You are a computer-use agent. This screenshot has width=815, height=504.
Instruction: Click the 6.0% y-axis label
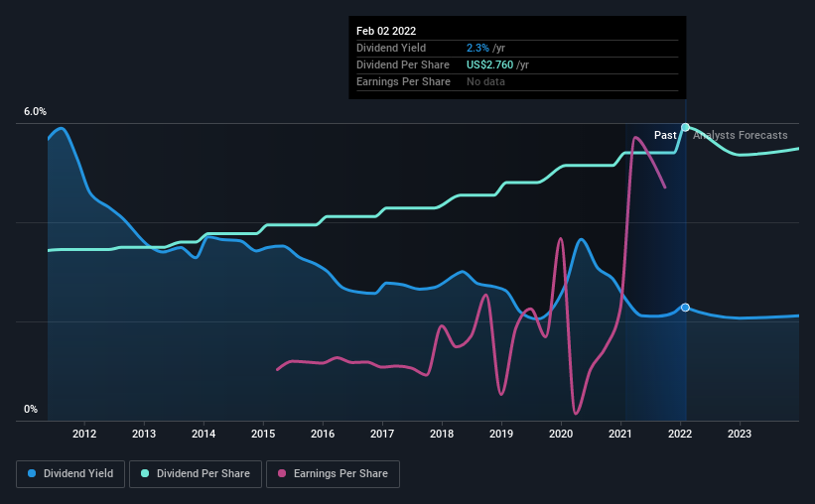point(35,112)
